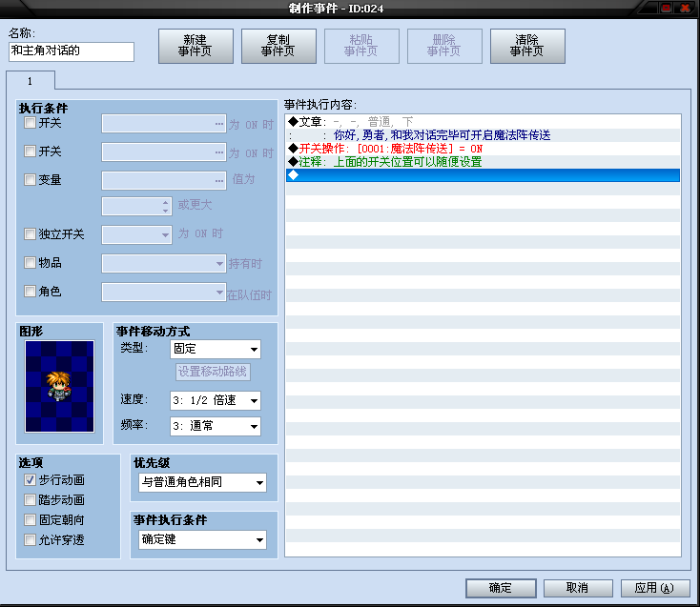The width and height of the screenshot is (700, 607).
Task: Click the 取消 button
Action: [x=578, y=588]
